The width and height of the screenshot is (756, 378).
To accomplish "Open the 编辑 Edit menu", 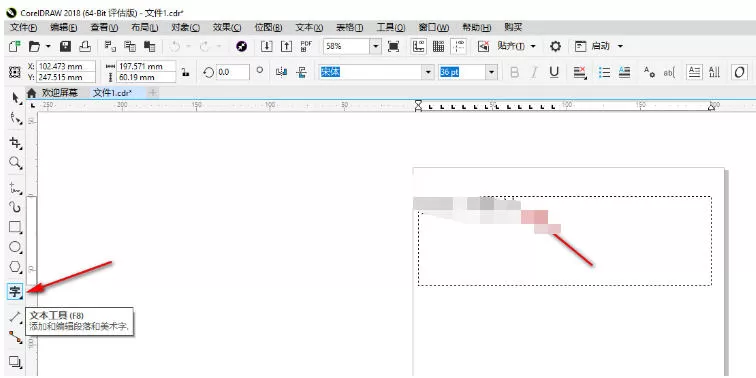I will point(64,27).
